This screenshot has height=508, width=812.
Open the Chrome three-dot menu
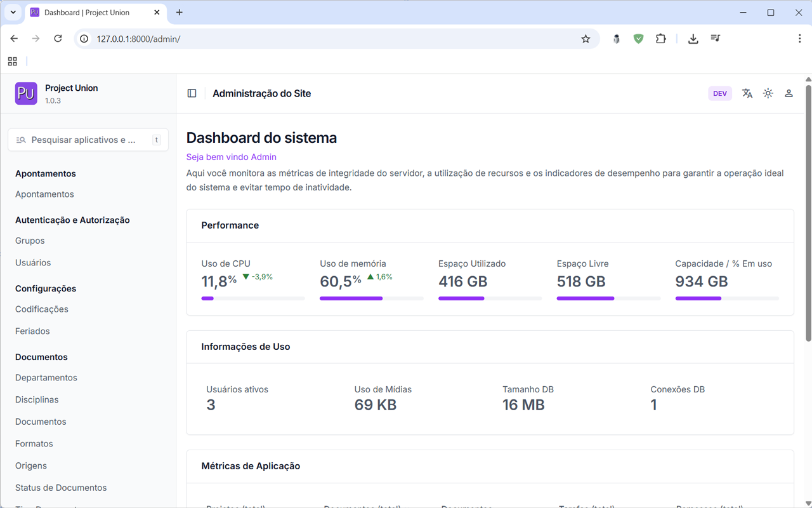pyautogui.click(x=799, y=39)
